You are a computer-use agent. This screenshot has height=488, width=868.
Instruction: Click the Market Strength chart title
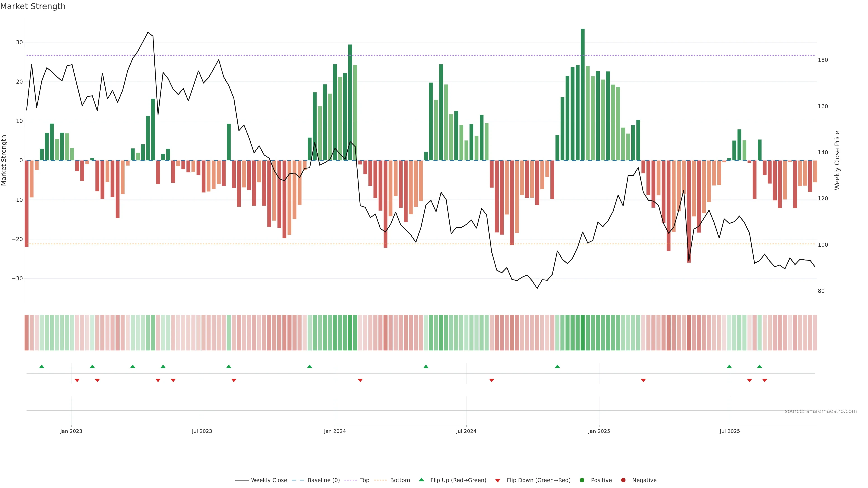click(33, 6)
